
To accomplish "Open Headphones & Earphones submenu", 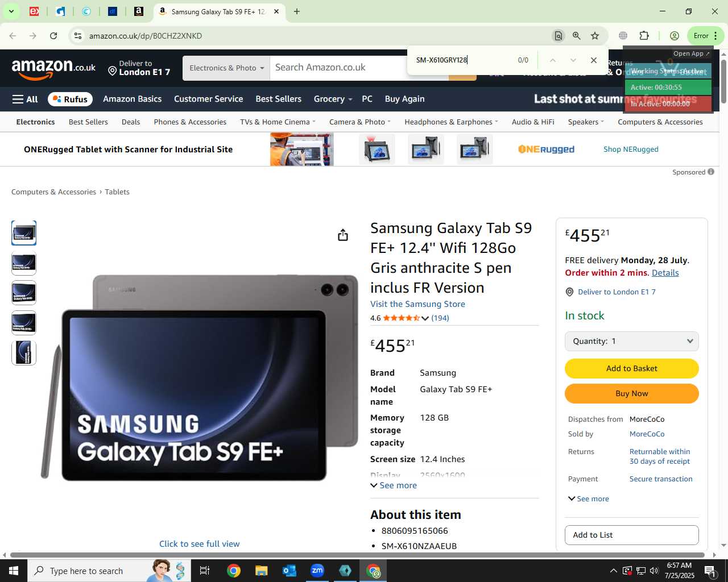I will [x=451, y=122].
